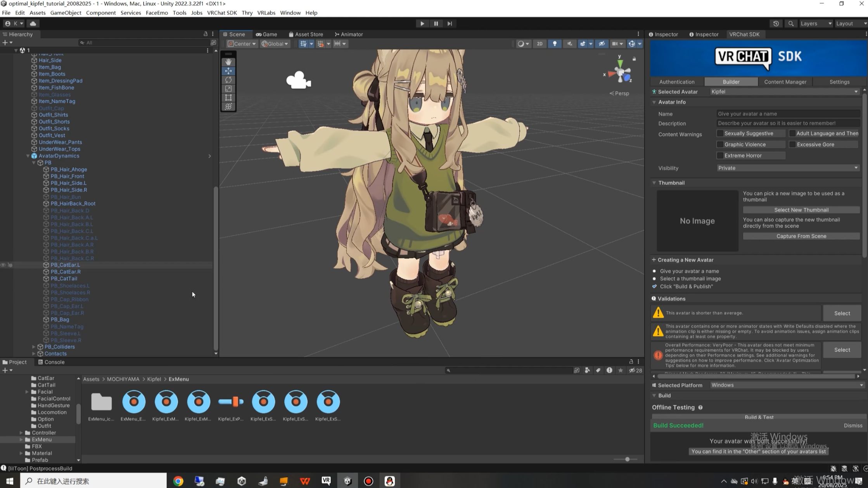Screen dimensions: 868x488
Task: Open the Center pivot dropdown
Action: click(242, 44)
